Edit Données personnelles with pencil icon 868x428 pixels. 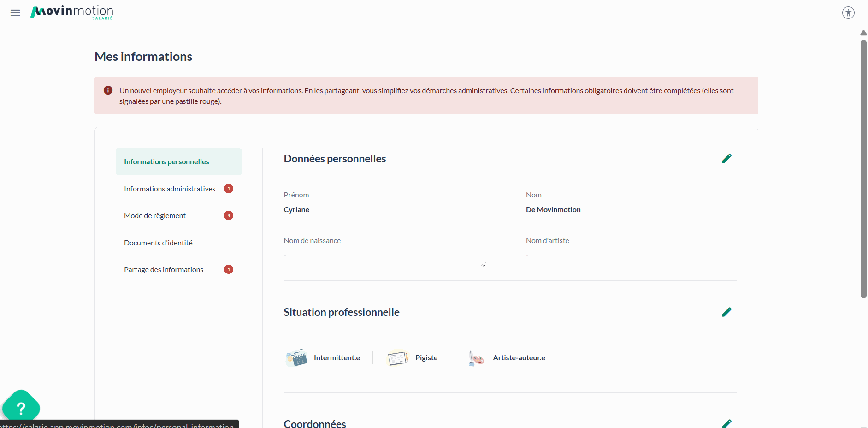726,159
